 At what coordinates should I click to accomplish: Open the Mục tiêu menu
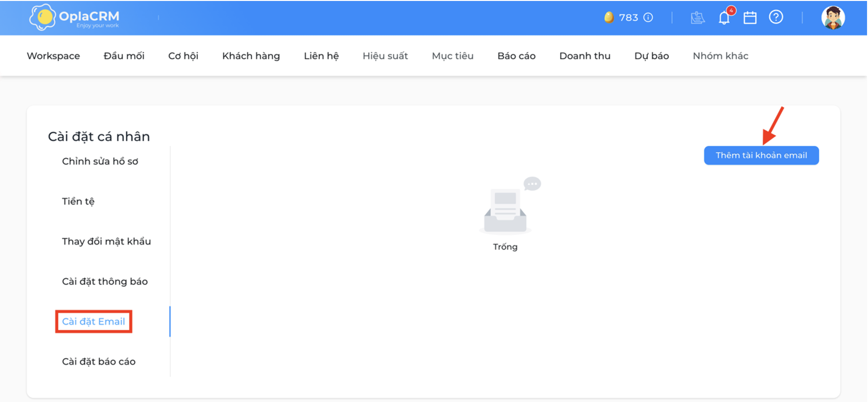coord(453,56)
